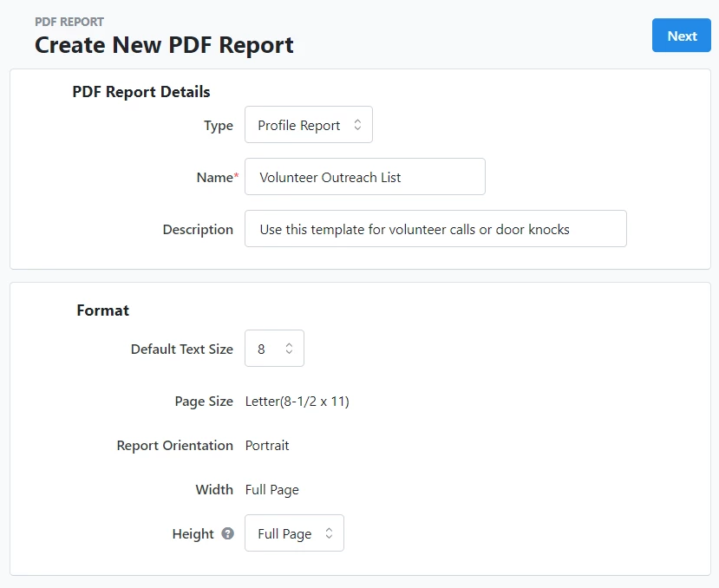Click the Create New PDF Report heading
This screenshot has height=588, width=719.
tap(164, 44)
